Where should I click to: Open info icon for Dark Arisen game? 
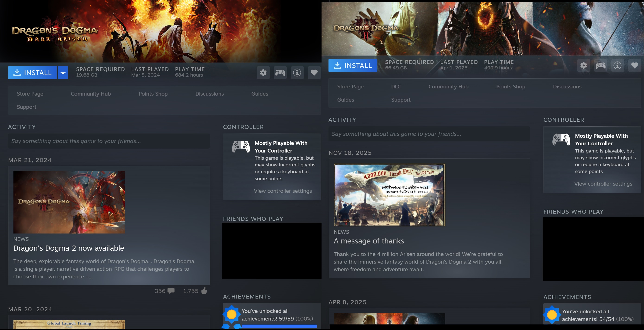tap(297, 73)
